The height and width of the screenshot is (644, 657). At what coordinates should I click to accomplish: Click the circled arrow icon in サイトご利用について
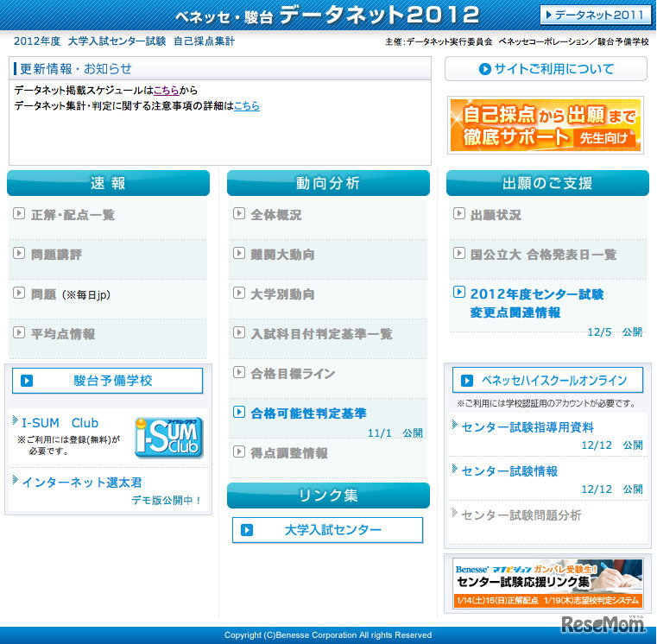485,69
